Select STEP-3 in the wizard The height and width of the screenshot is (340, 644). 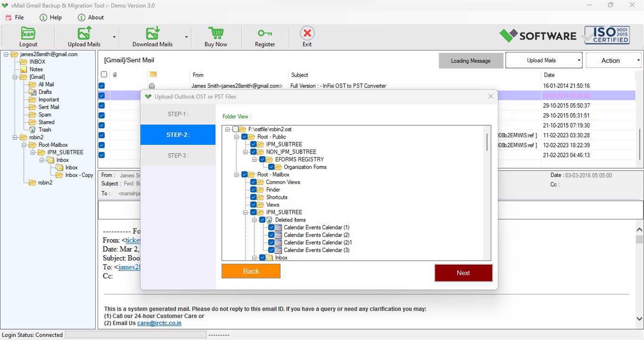click(x=178, y=155)
